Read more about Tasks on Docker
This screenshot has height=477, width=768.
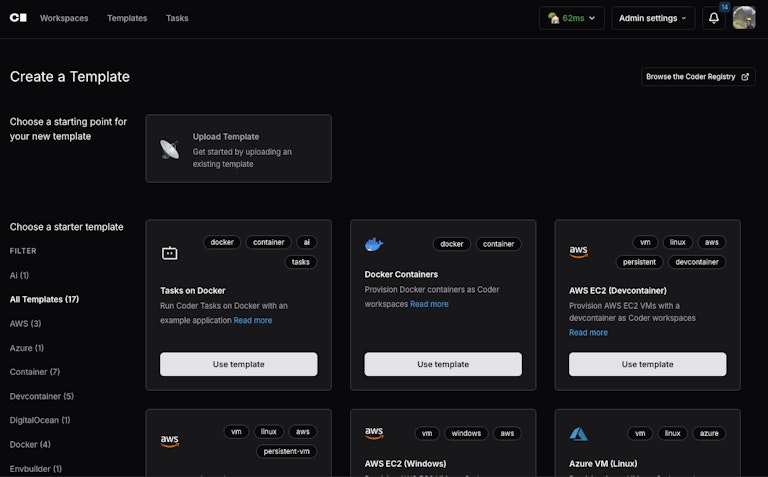tap(253, 320)
